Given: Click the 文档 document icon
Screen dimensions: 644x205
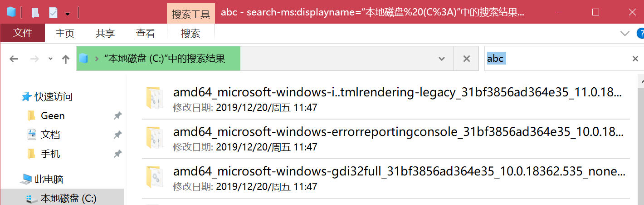Looking at the screenshot, I should point(32,135).
